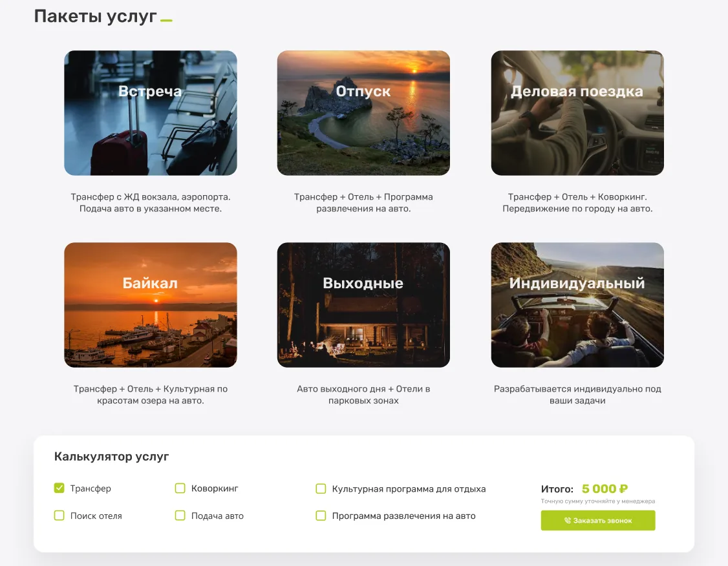The image size is (728, 566).
Task: Click description 'Трансфер + Отель + Коворкинг.'
Action: coord(577,196)
